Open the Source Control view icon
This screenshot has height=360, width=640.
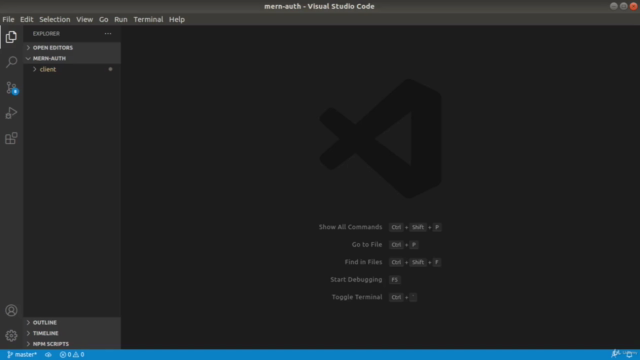click(x=11, y=88)
